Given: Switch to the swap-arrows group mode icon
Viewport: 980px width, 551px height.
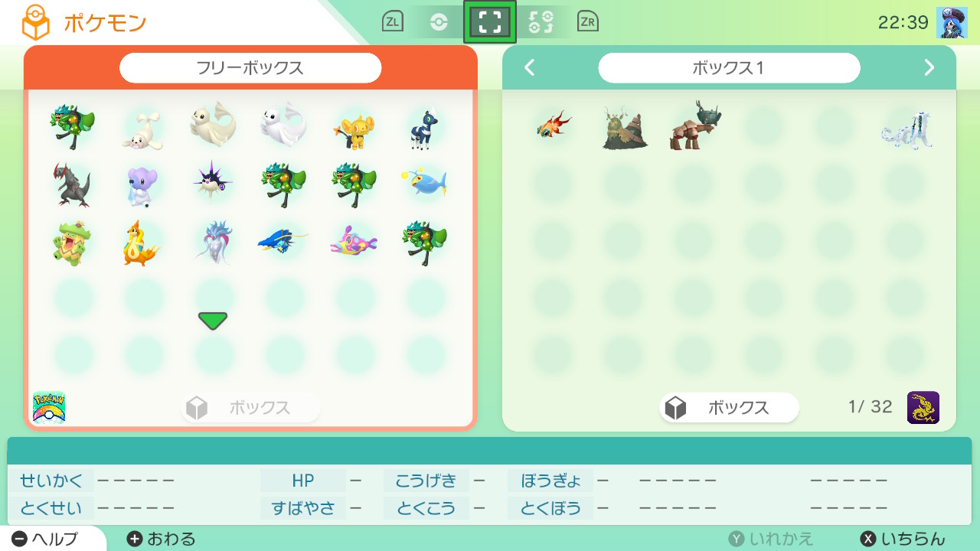Looking at the screenshot, I should point(541,22).
